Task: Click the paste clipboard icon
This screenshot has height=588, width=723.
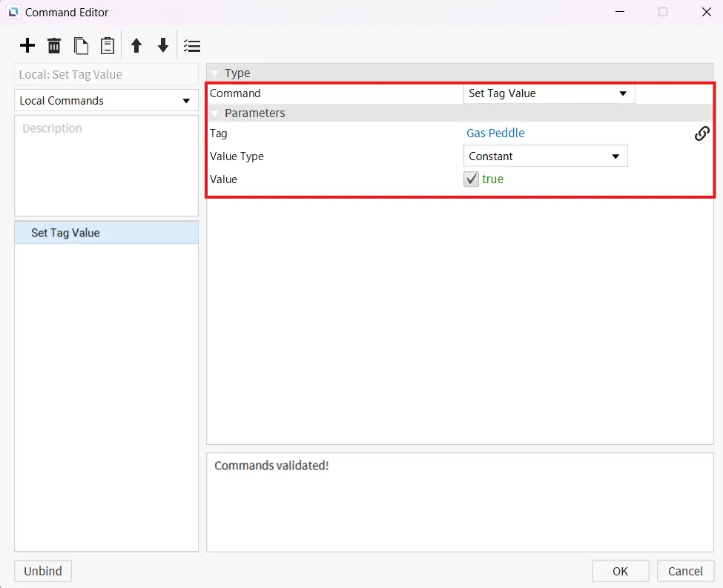Action: [x=108, y=46]
